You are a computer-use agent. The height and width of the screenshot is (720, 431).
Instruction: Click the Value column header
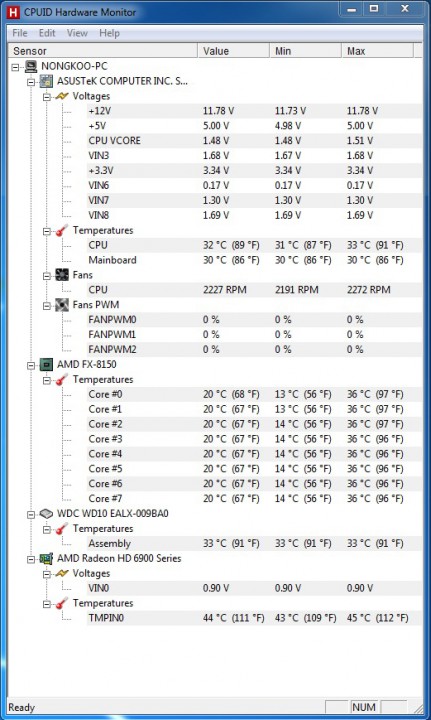(234, 51)
